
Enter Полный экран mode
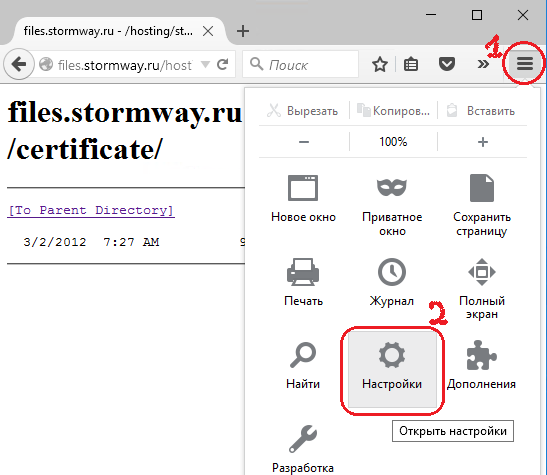[482, 288]
